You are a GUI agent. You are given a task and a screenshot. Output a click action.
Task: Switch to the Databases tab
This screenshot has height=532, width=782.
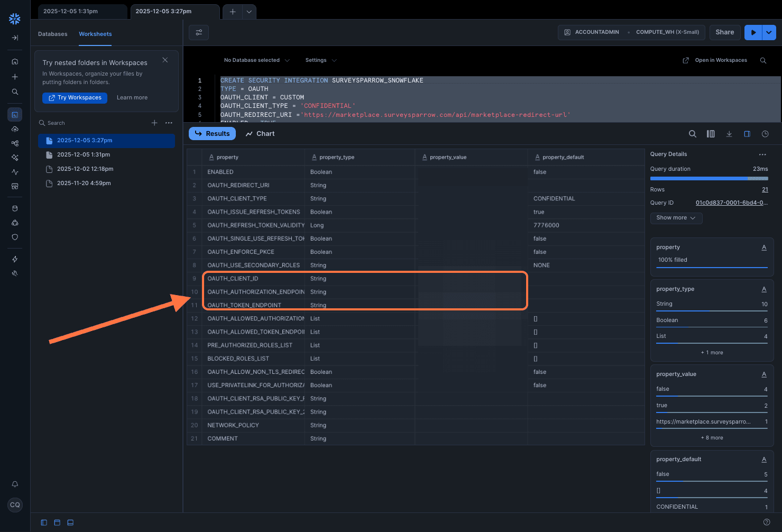pos(53,34)
